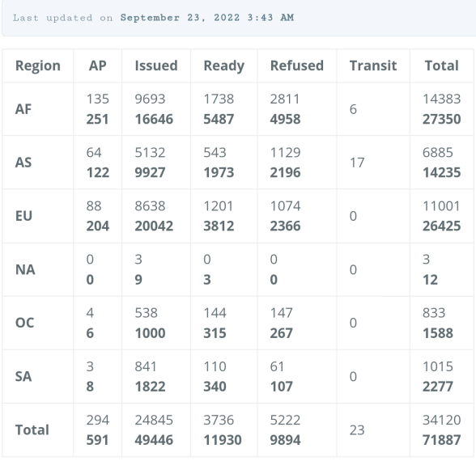Click the SA region row label
Screen dimensions: 476x461
[x=23, y=376]
